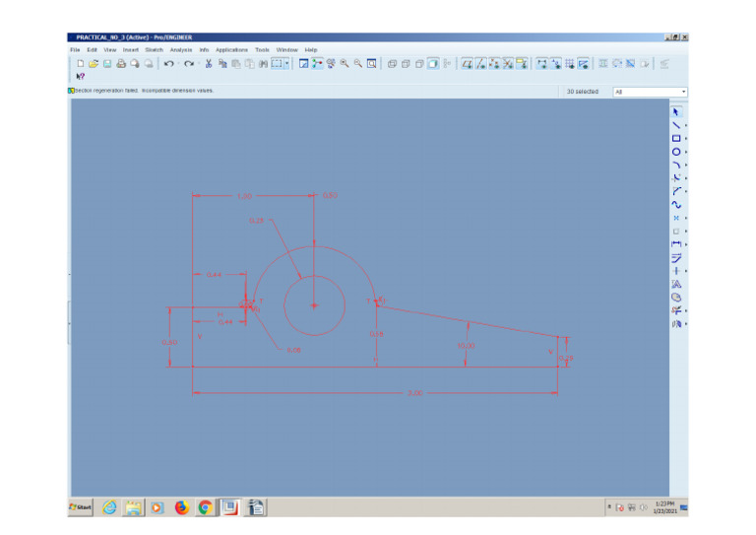
Task: Open the Analysis menu
Action: click(181, 49)
